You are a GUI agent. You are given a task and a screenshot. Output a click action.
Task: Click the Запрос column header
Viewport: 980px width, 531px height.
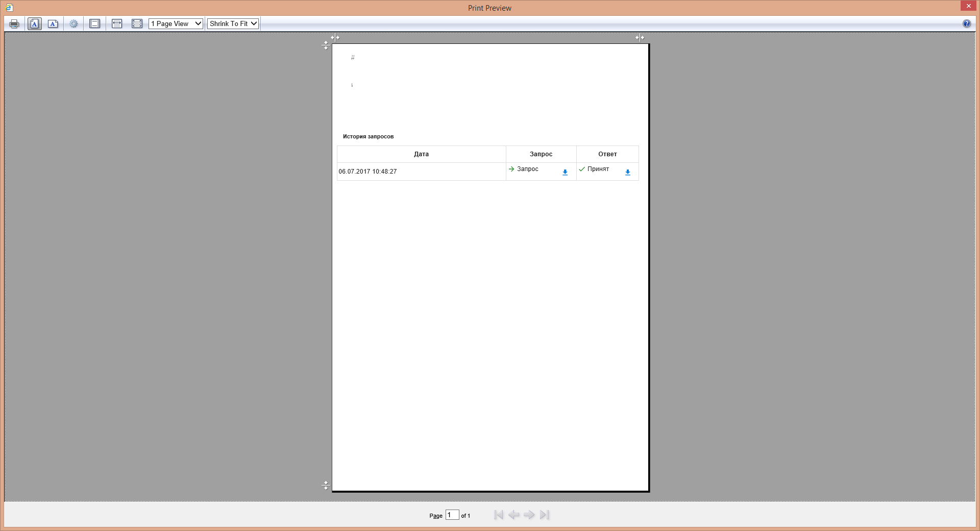click(541, 154)
